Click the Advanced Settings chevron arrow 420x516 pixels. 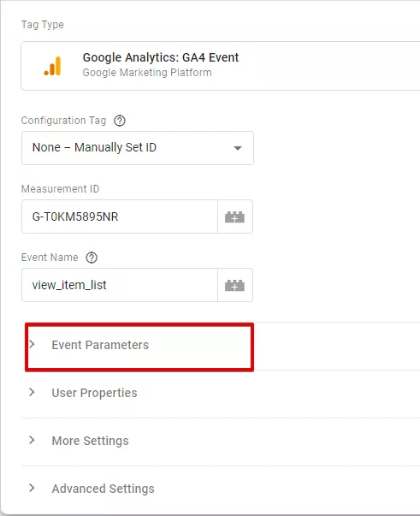click(x=32, y=488)
